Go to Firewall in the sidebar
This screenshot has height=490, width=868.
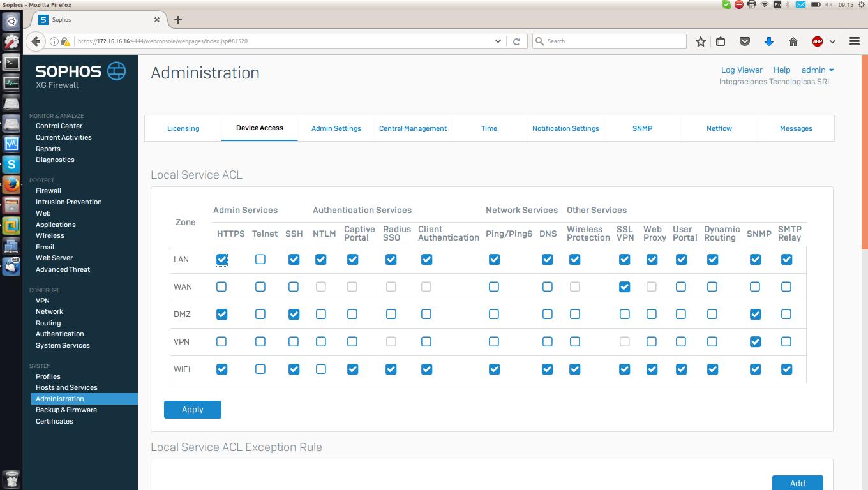(49, 191)
